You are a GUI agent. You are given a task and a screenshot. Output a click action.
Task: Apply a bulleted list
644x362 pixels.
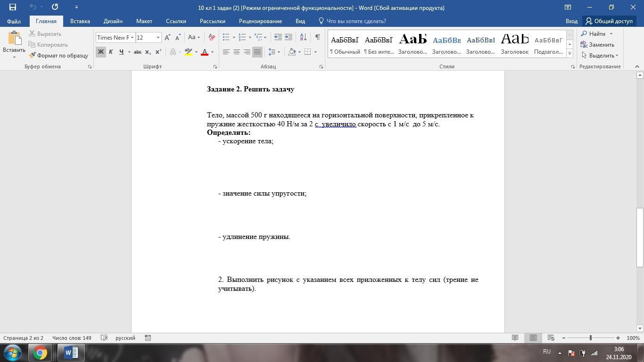point(226,37)
